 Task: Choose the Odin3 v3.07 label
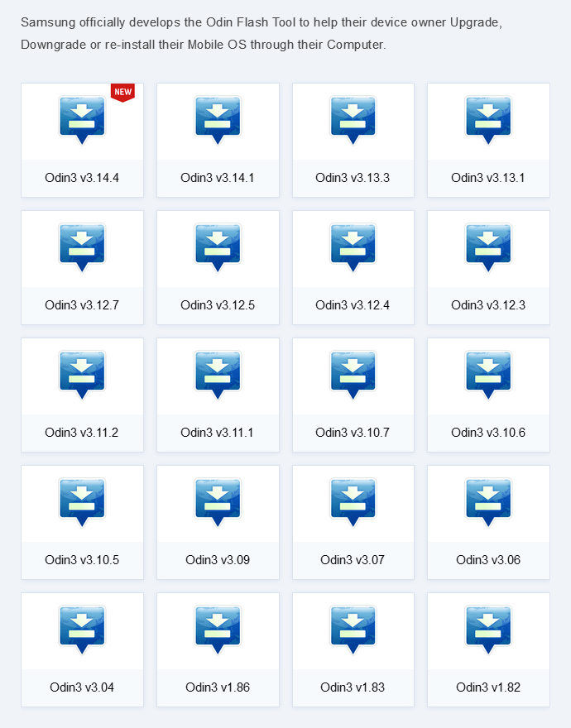(353, 560)
